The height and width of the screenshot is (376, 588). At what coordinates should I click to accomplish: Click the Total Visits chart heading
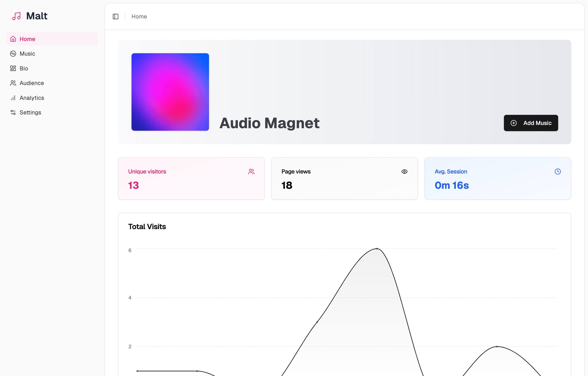(147, 227)
